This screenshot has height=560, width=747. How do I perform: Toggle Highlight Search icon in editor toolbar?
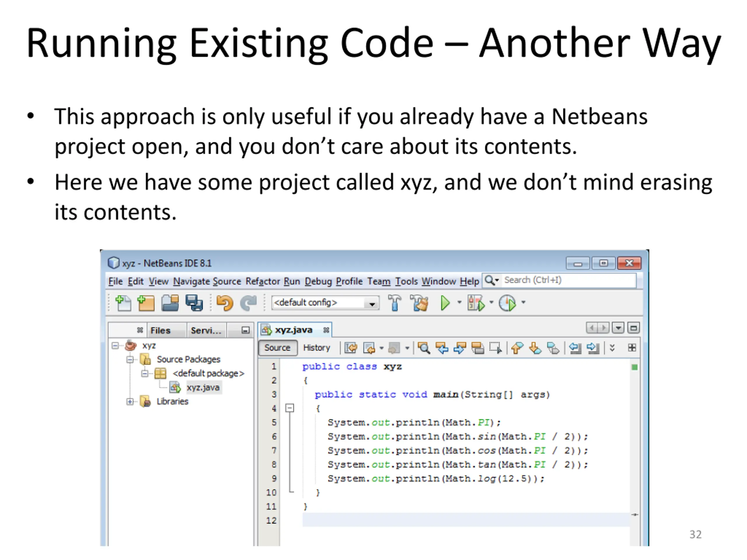(x=477, y=348)
